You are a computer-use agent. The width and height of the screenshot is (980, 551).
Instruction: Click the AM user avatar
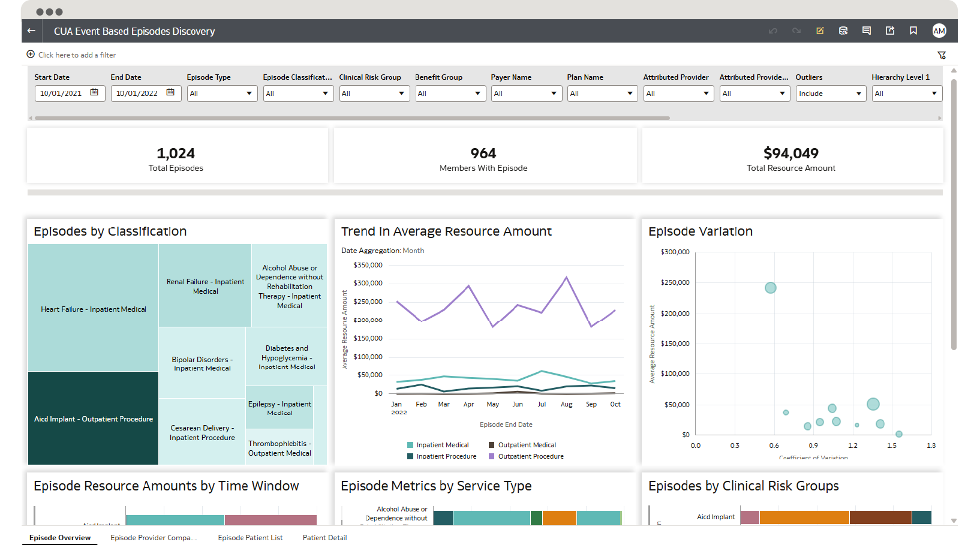(939, 31)
